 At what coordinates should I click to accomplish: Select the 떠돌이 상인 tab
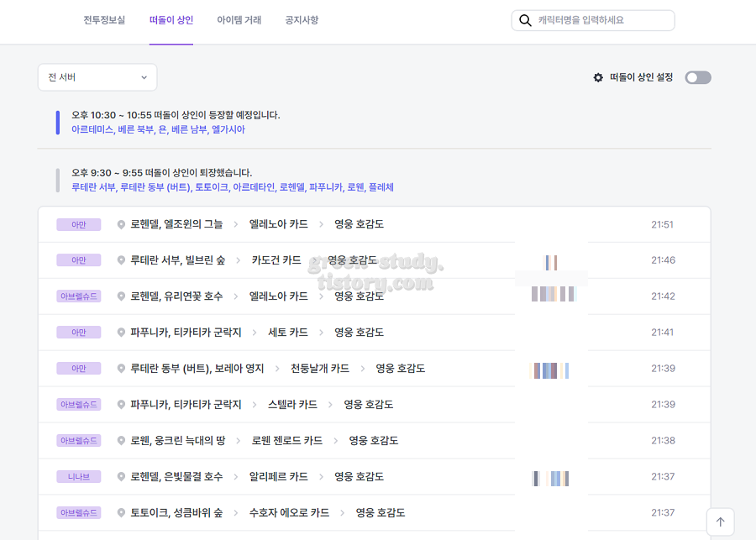171,20
